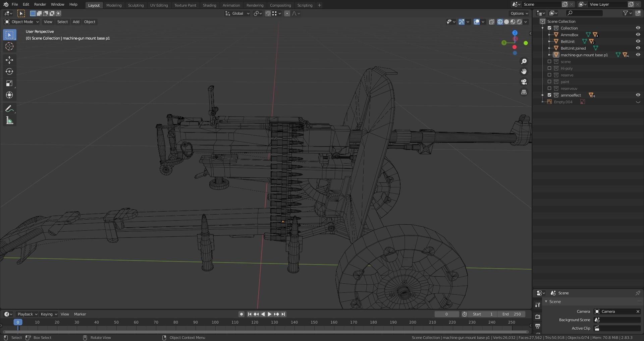The height and width of the screenshot is (341, 644).
Task: Hide BeltUnit with its eye icon
Action: pyautogui.click(x=638, y=41)
